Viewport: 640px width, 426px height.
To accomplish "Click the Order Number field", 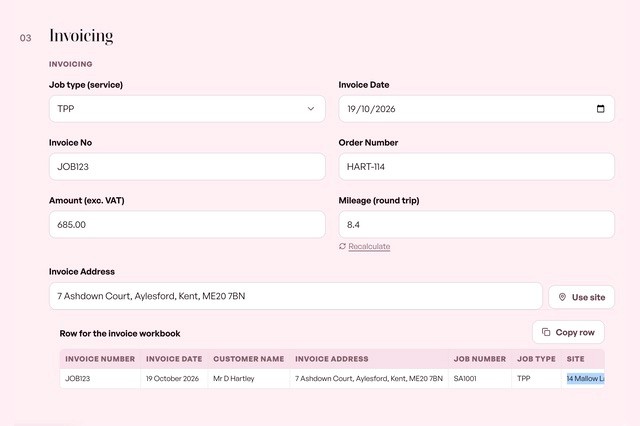I will pos(476,166).
